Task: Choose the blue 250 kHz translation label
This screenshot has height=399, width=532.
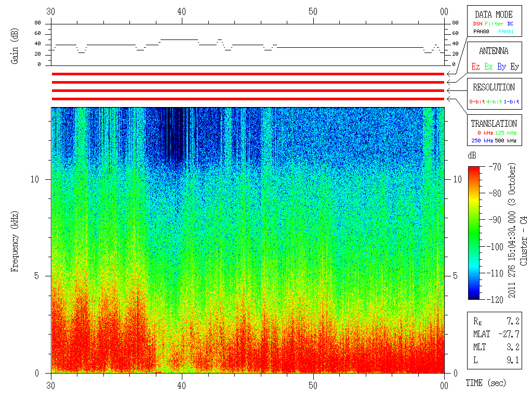Action: pyautogui.click(x=482, y=140)
